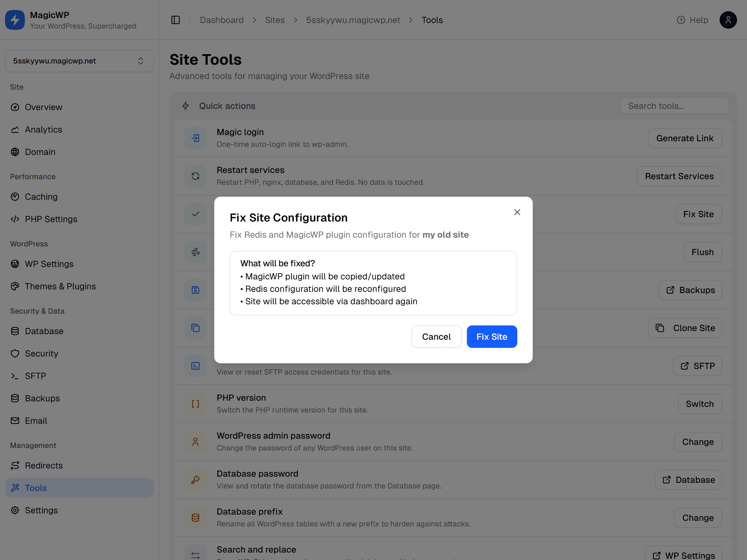Click the Magic login row icon
Screen dimensions: 747x560
pos(195,138)
